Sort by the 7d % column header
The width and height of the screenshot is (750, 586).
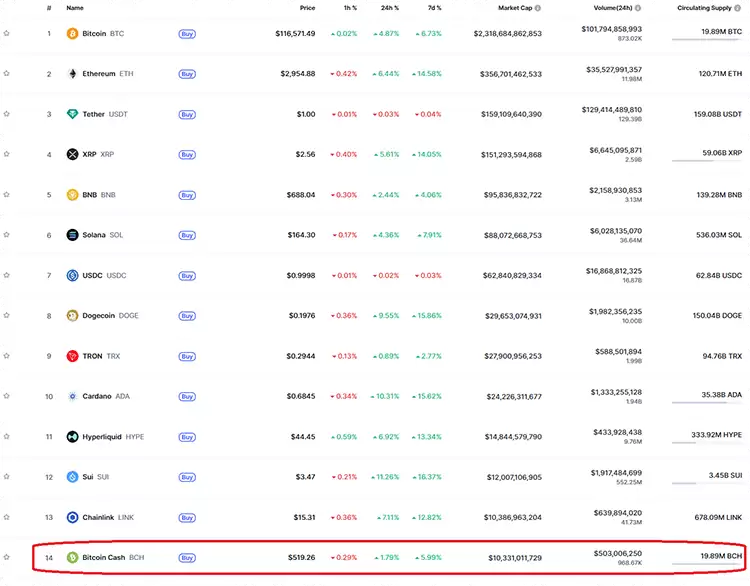pos(432,8)
